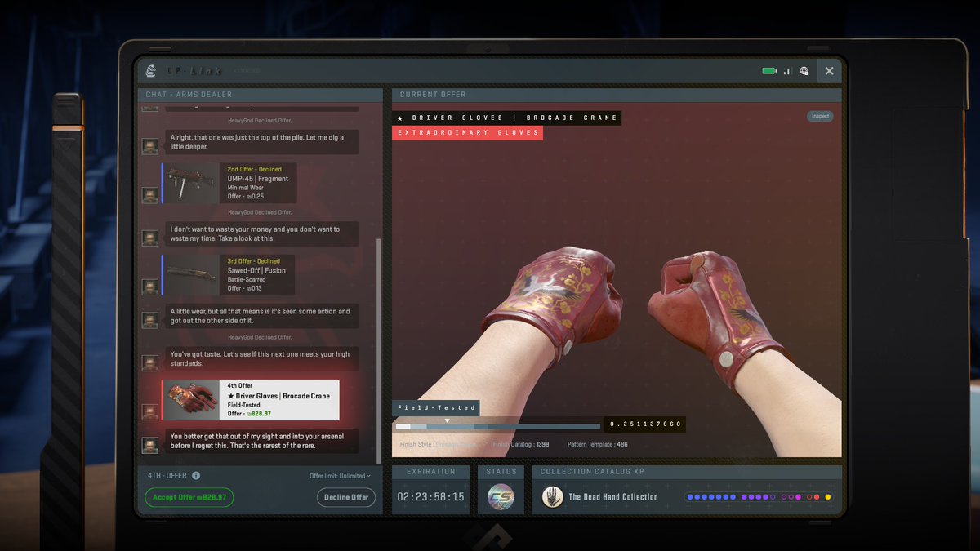Screen dimensions: 980x551
Task: Click the Decline Offer button
Action: [x=347, y=497]
